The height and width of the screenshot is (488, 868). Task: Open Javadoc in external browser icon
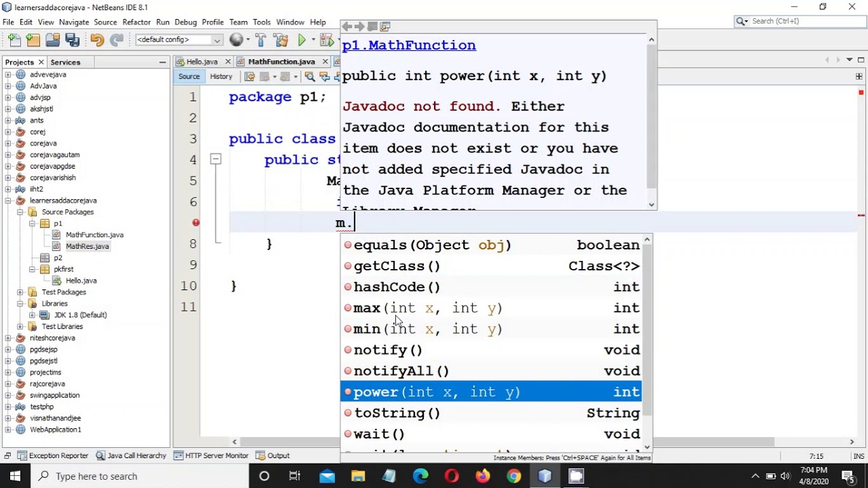pos(372,26)
